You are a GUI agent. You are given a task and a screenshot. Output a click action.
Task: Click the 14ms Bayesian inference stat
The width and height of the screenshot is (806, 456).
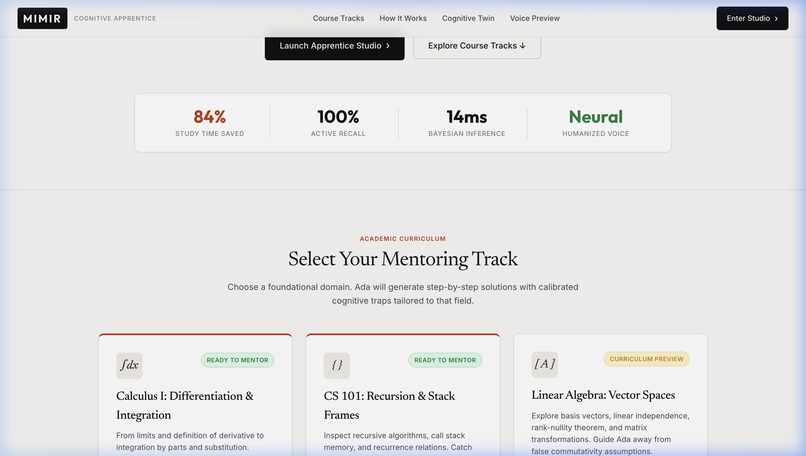pyautogui.click(x=467, y=123)
